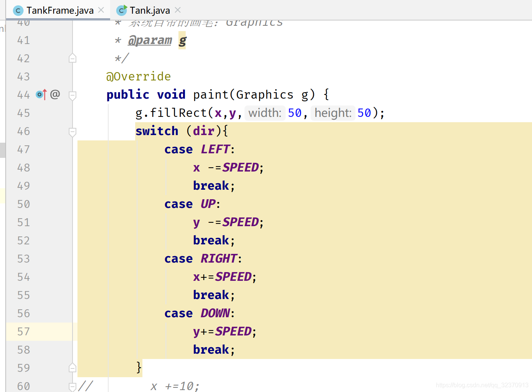532x392 pixels.
Task: Click the closing brace on line 59
Action: pyautogui.click(x=139, y=367)
